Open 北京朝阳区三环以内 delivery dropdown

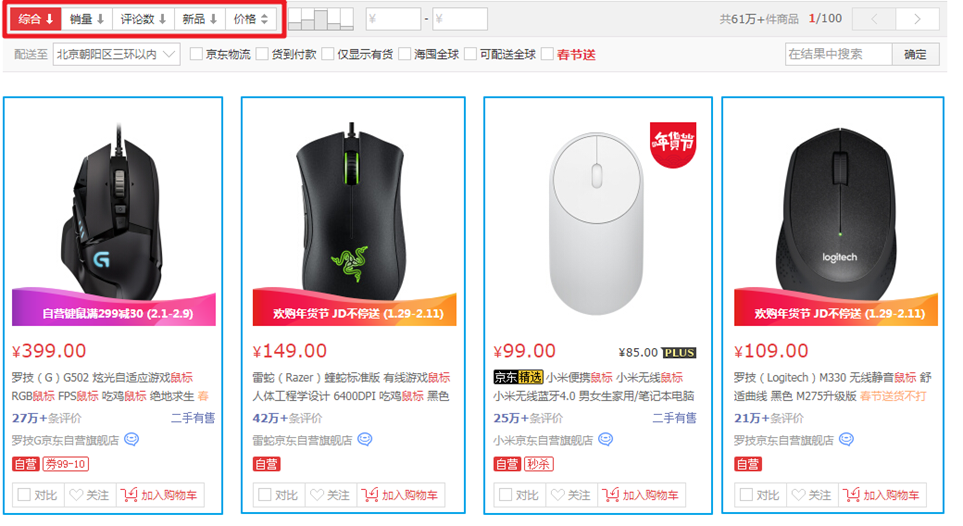click(x=117, y=55)
